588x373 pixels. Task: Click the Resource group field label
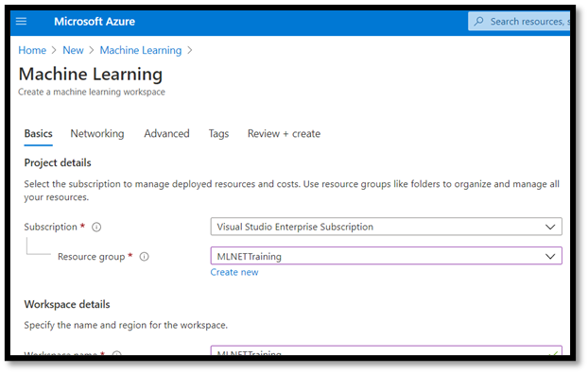[91, 257]
